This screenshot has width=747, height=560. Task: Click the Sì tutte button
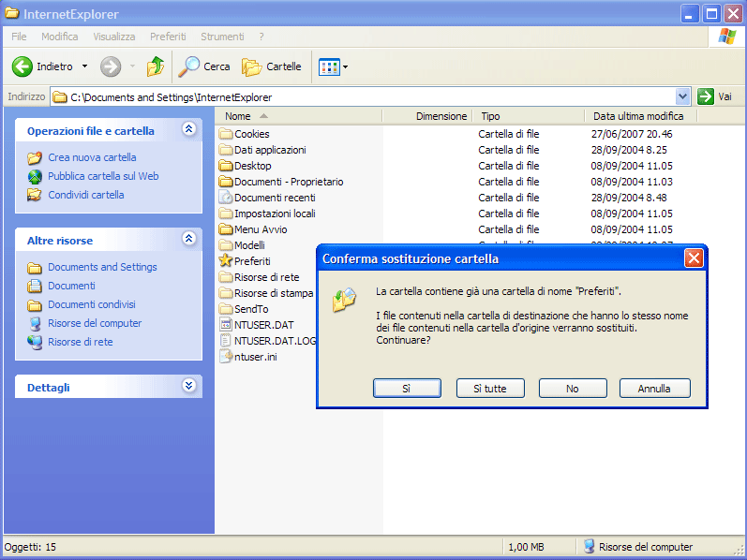coord(490,388)
